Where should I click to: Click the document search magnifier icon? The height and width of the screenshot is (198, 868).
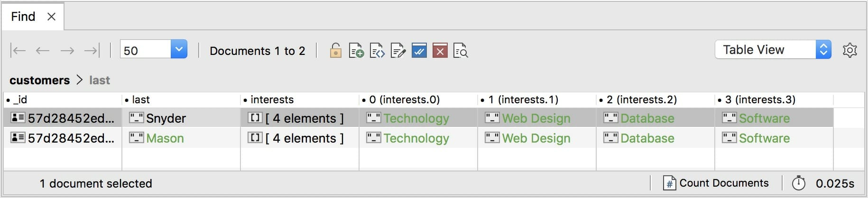point(461,50)
